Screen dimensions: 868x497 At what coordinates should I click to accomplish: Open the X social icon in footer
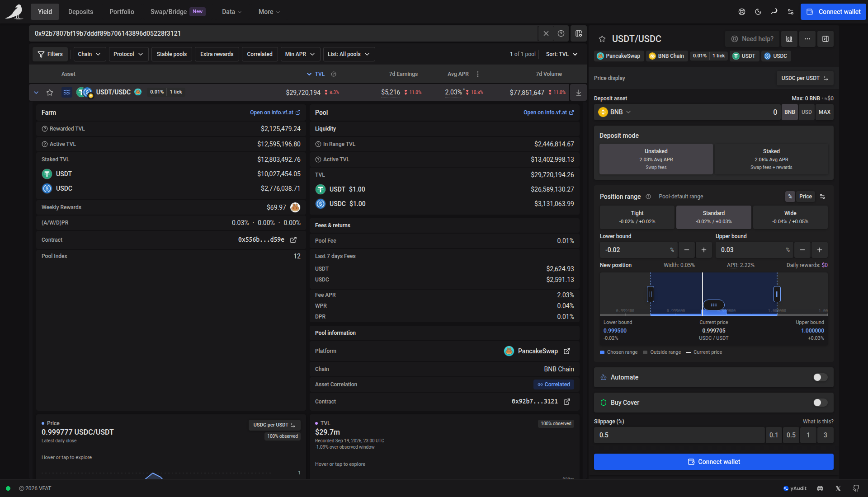click(x=838, y=488)
